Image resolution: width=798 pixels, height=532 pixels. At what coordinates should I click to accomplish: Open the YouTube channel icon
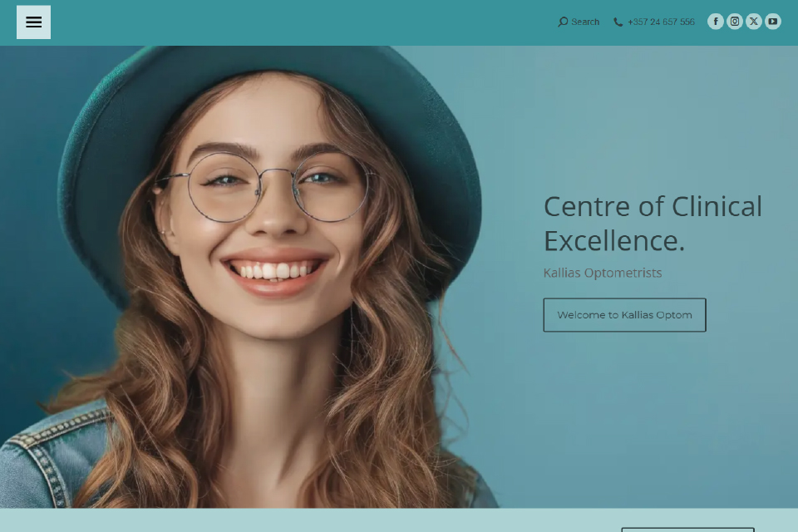coord(772,22)
